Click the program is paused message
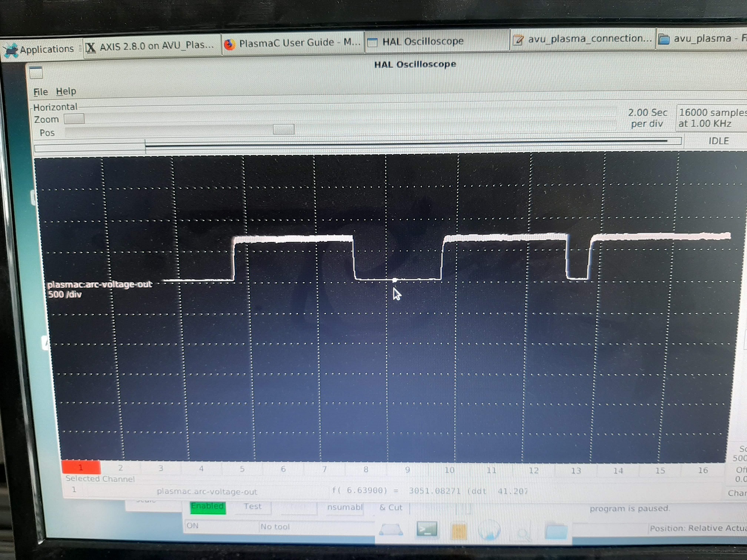The image size is (747, 560). coord(630,509)
